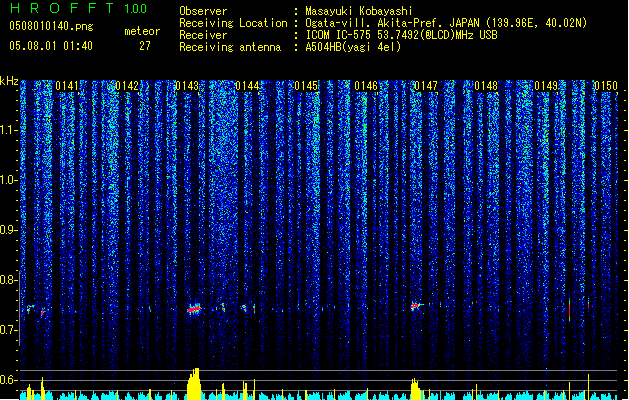This screenshot has height=400, width=629.
Task: Click the yellow power peak near 0147
Action: tap(415, 389)
